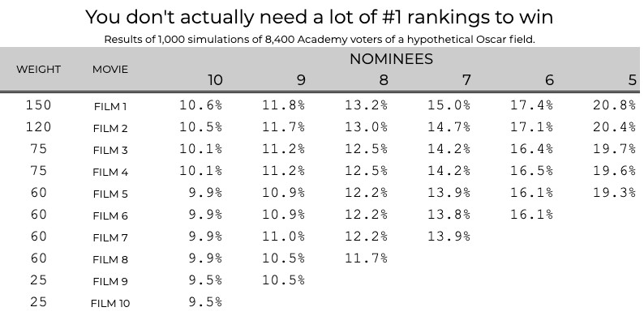Select the FILM 10 row label
This screenshot has height=320, width=644.
click(x=110, y=304)
